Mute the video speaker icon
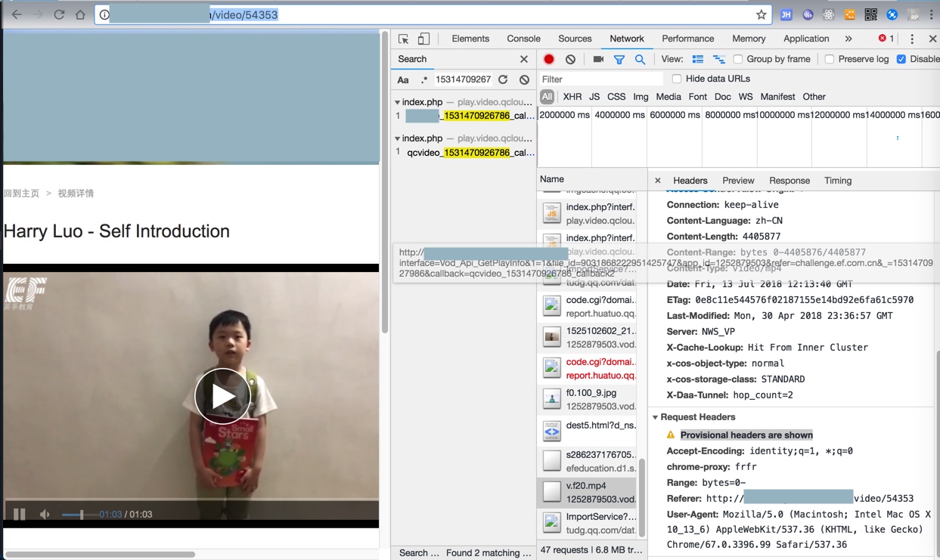The image size is (940, 560). [x=45, y=514]
